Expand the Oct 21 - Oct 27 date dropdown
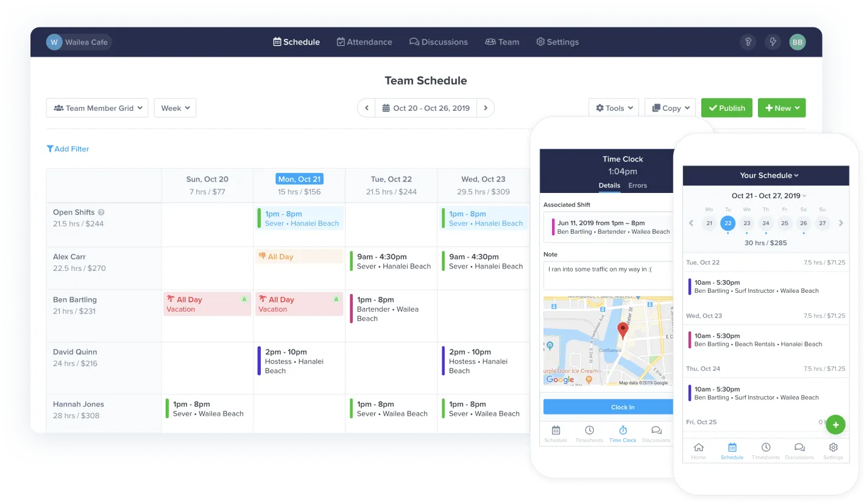The image size is (867, 504). coord(769,196)
